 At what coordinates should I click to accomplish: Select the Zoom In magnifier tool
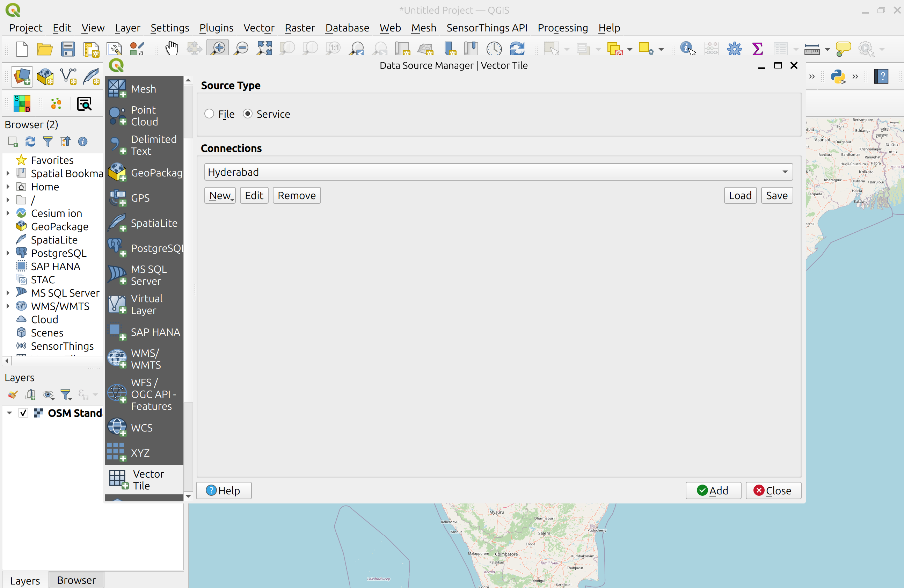pyautogui.click(x=218, y=48)
